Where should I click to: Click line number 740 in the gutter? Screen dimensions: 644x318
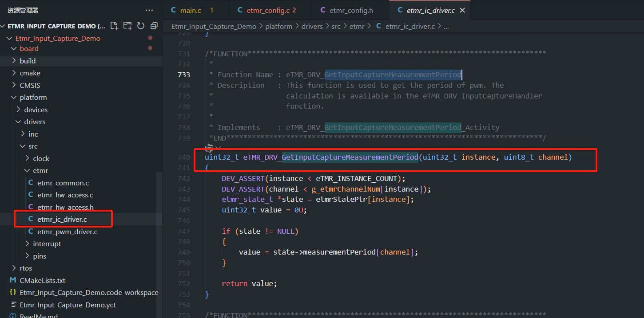point(183,157)
